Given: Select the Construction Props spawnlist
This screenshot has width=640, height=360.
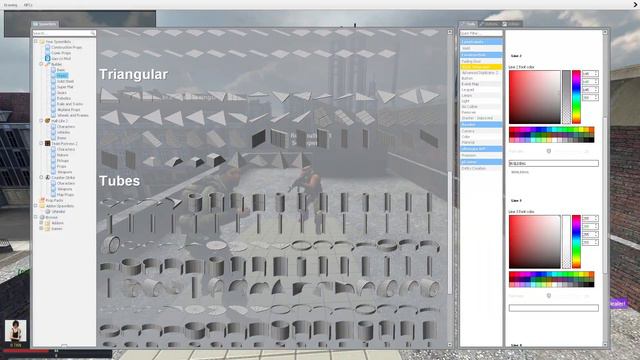Looking at the screenshot, I should (67, 47).
